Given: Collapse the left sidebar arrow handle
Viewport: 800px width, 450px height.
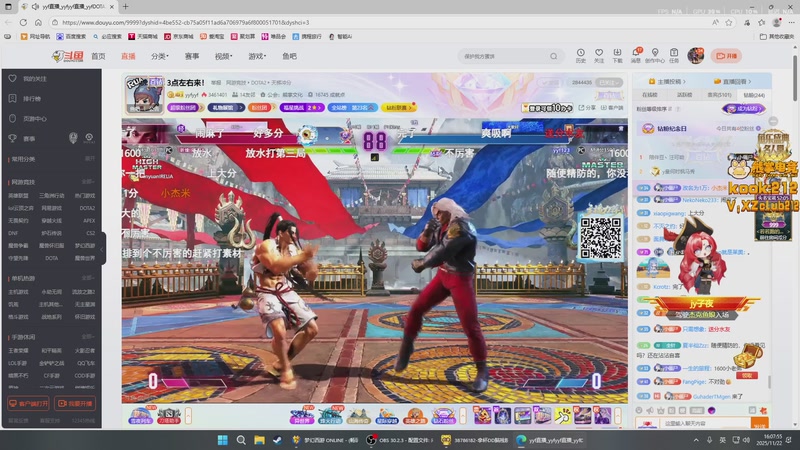Looking at the screenshot, I should [103, 249].
